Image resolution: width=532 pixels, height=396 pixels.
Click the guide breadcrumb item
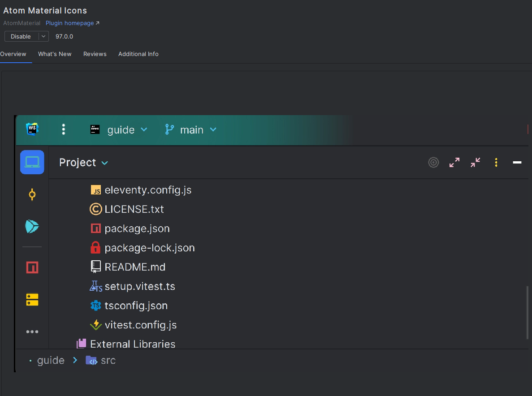(x=51, y=360)
